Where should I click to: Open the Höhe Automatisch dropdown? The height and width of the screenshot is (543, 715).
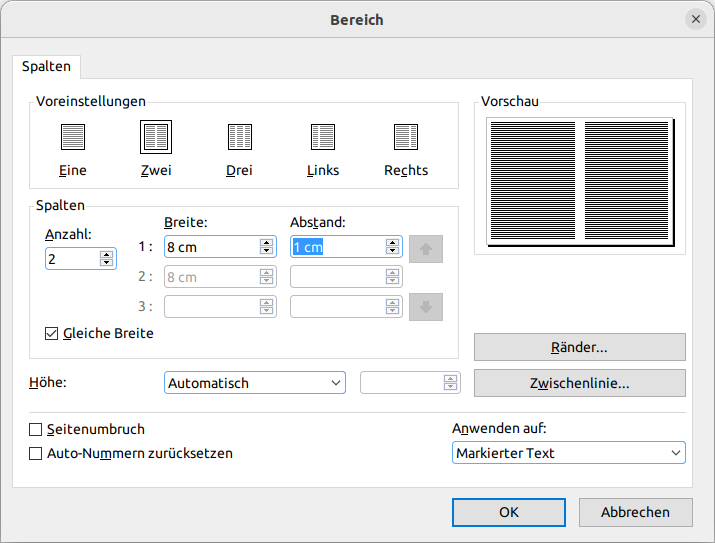point(255,383)
